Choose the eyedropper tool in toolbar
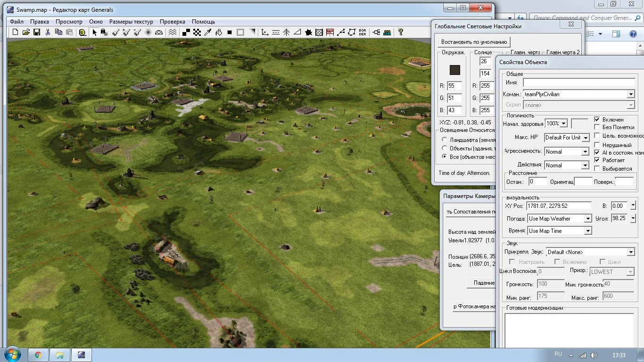The height and width of the screenshot is (362, 644). pyautogui.click(x=207, y=33)
